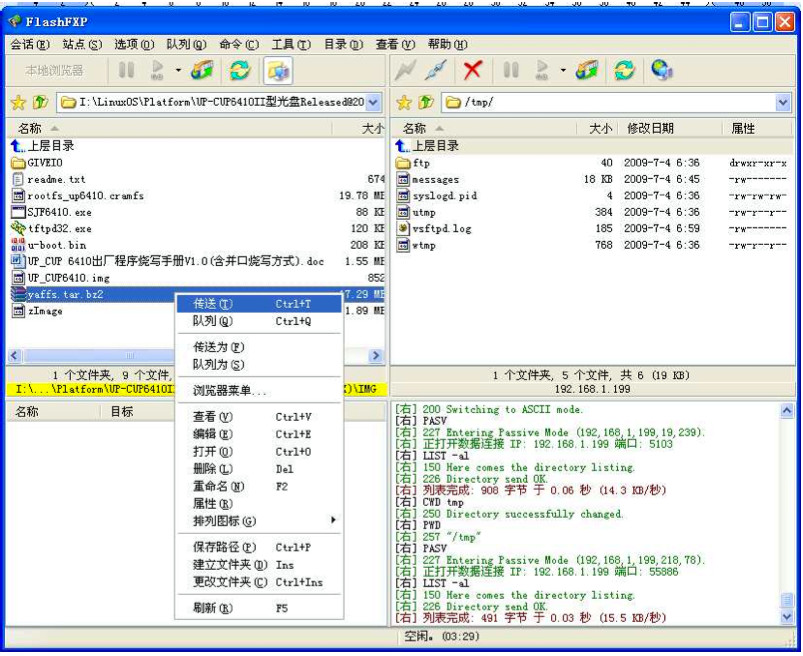The height and width of the screenshot is (656, 803).
Task: Click the red X abort icon
Action: click(472, 70)
